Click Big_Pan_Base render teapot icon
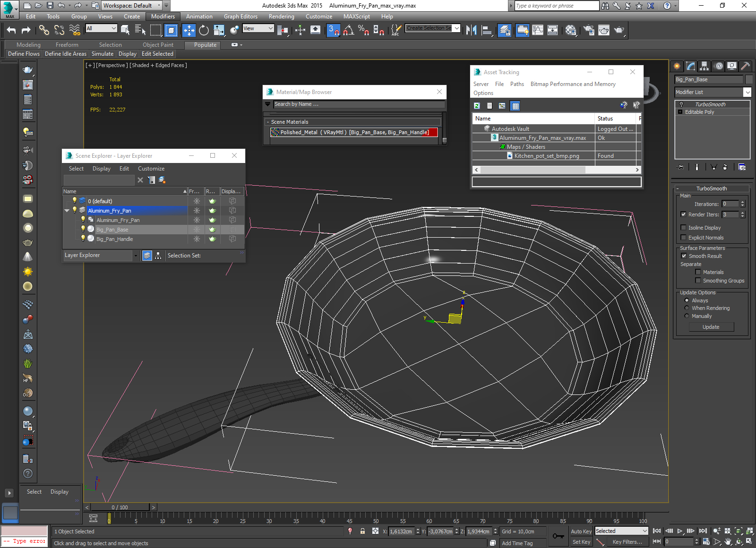The height and width of the screenshot is (548, 756). pos(212,230)
